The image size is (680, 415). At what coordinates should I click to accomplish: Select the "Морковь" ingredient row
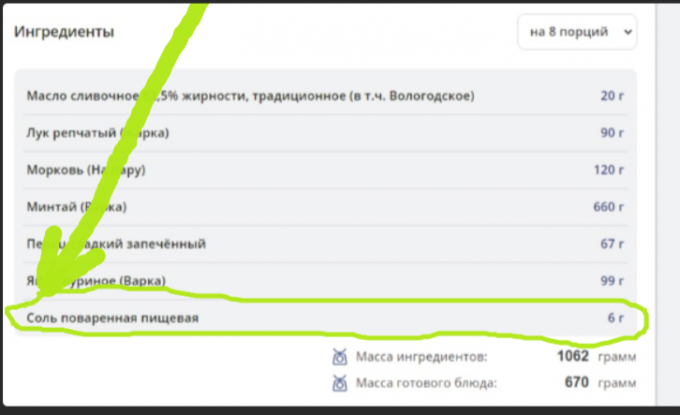[x=300, y=170]
